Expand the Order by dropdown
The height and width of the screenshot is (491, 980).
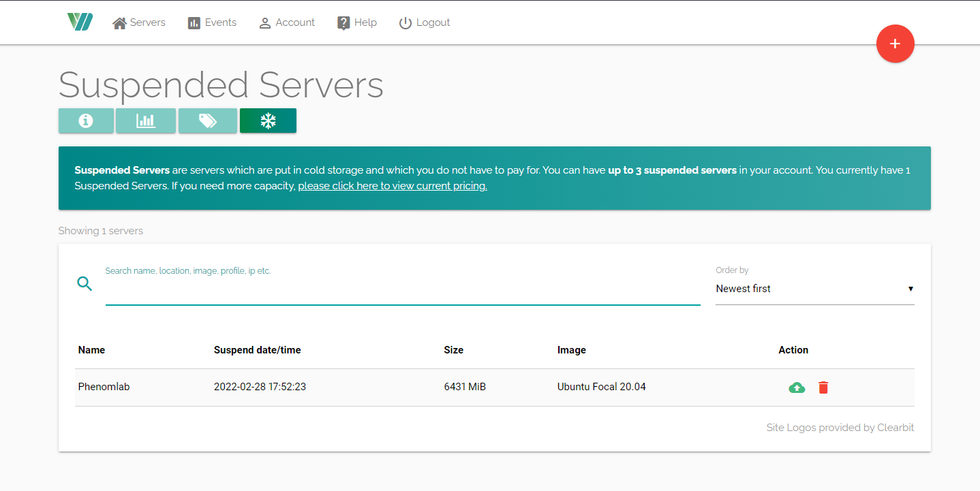814,289
